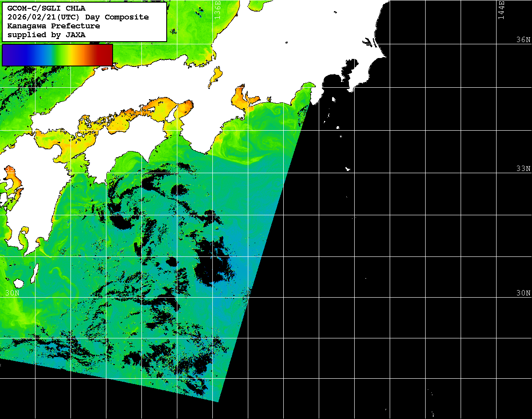The image size is (532, 419).
Task: Click the 'supplied by JAXA' credit text
Action: coord(46,35)
